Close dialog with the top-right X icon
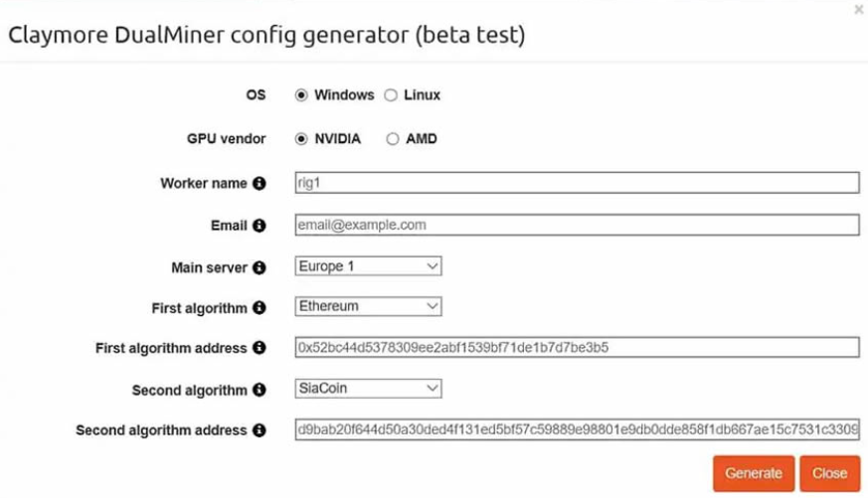 (x=859, y=9)
